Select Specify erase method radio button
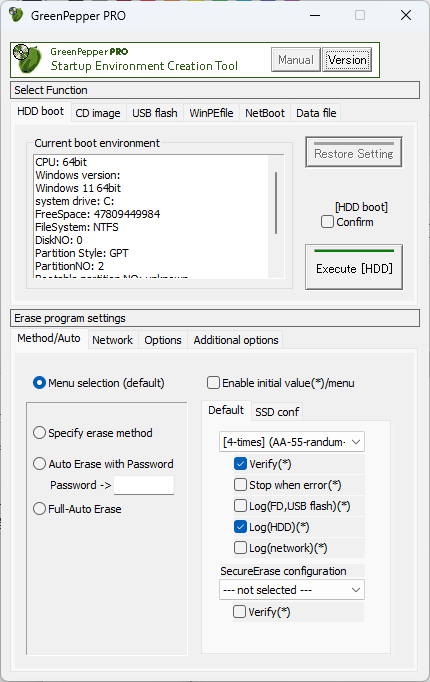The image size is (430, 682). pyautogui.click(x=40, y=433)
